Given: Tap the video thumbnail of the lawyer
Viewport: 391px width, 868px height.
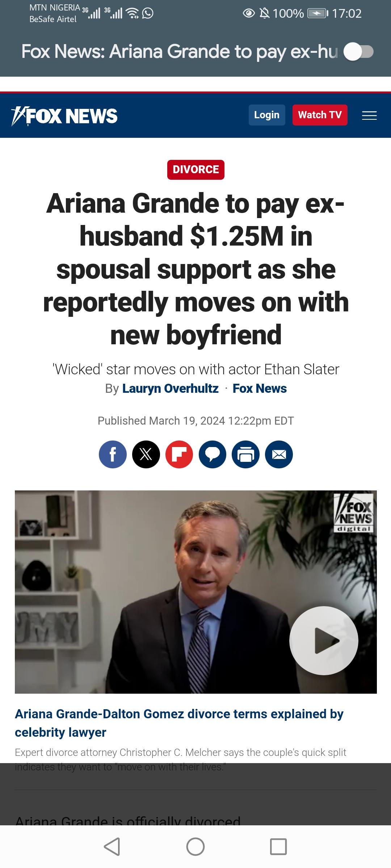Looking at the screenshot, I should pyautogui.click(x=196, y=592).
